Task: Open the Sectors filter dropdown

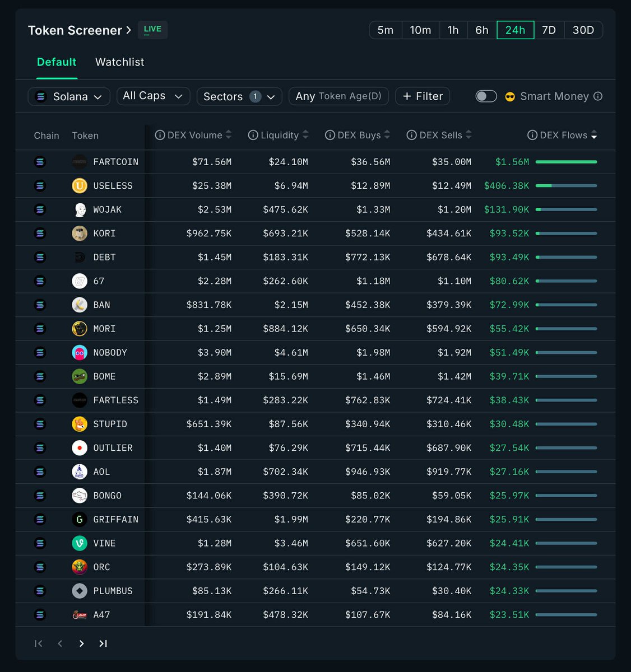Action: (239, 96)
